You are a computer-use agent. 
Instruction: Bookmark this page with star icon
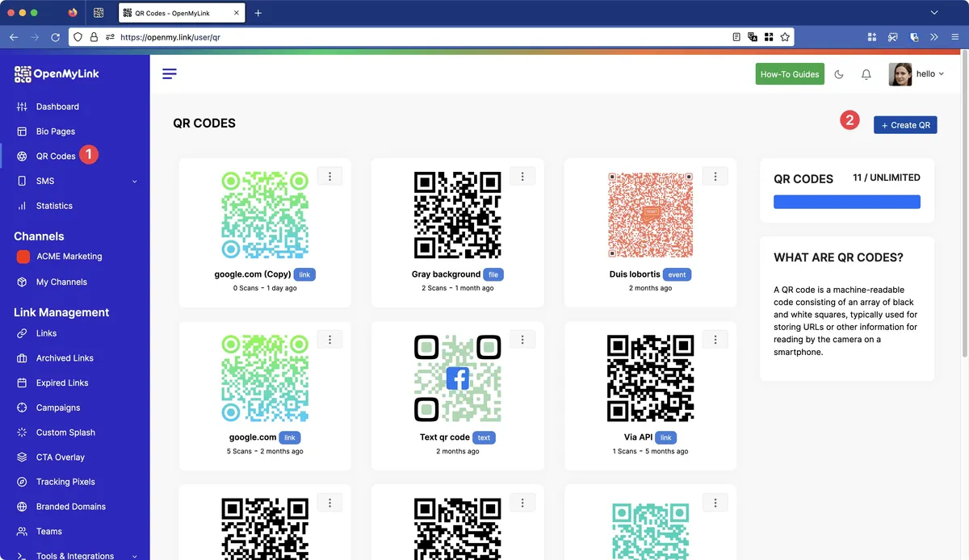(x=785, y=37)
